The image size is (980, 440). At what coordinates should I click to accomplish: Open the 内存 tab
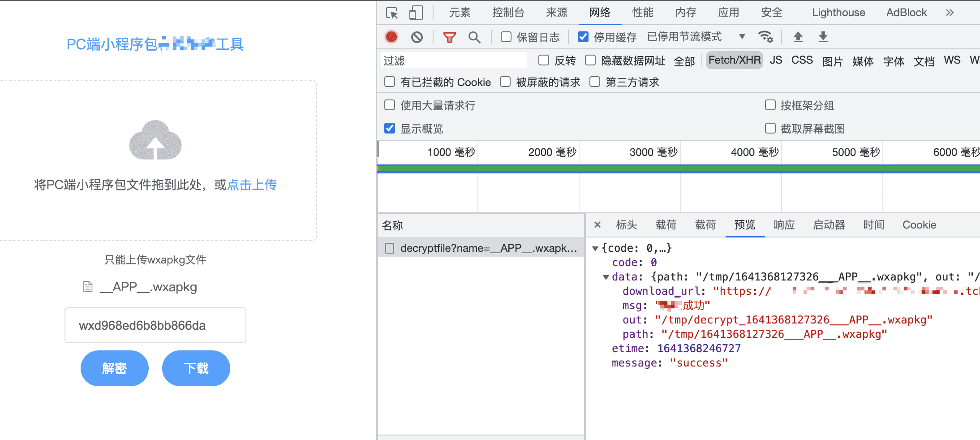coord(686,13)
